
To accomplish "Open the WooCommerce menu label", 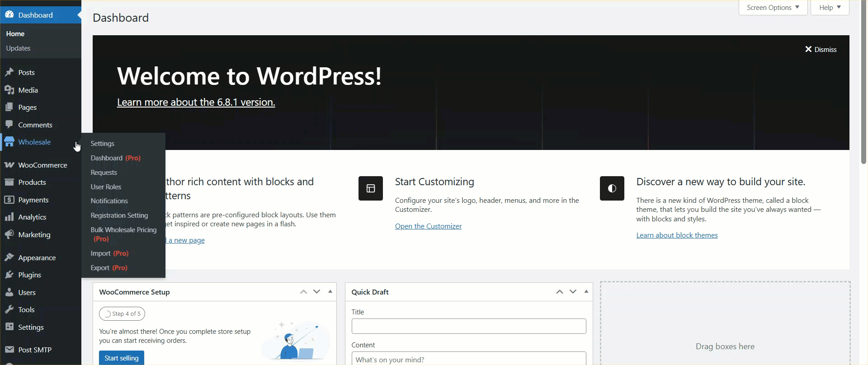I will point(43,165).
